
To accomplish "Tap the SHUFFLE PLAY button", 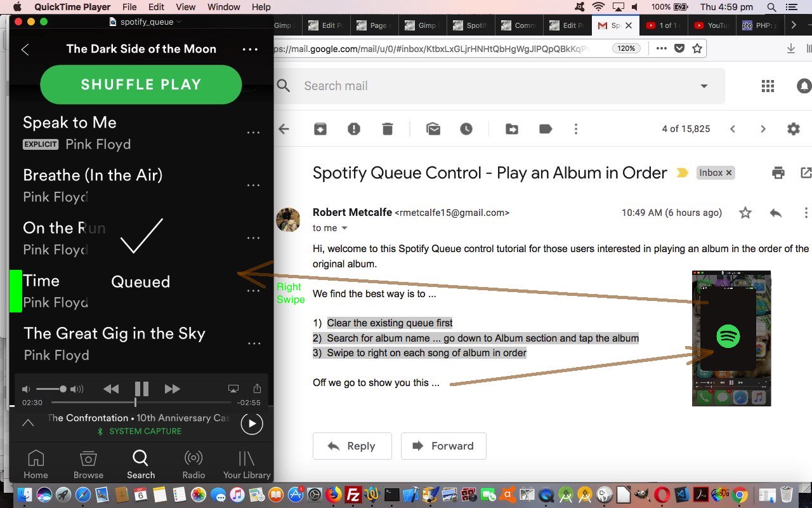I will pyautogui.click(x=141, y=84).
